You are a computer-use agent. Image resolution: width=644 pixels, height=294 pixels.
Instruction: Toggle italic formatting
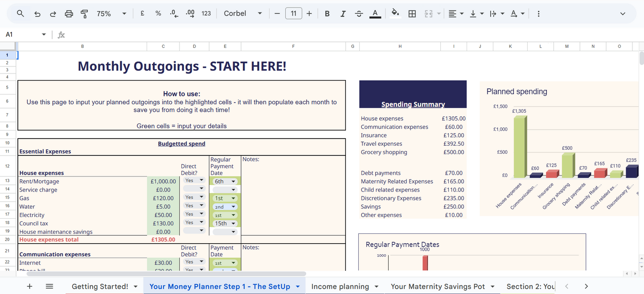[343, 14]
